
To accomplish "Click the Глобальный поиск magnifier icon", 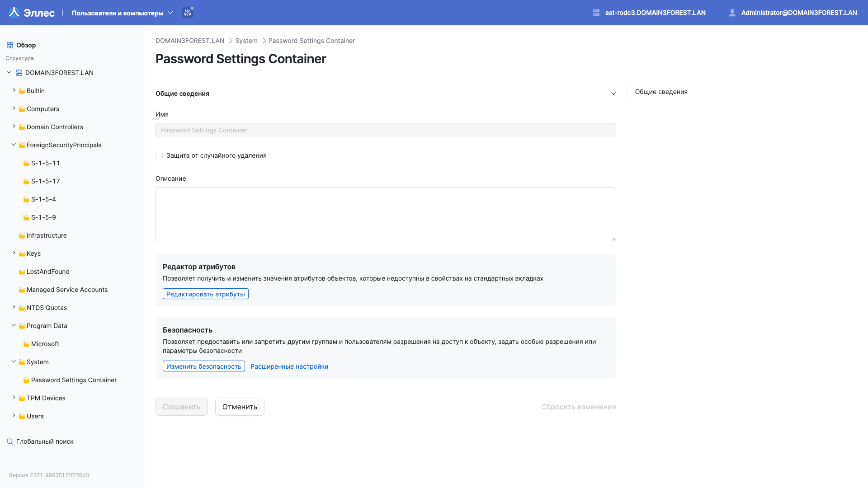I will coord(10,441).
